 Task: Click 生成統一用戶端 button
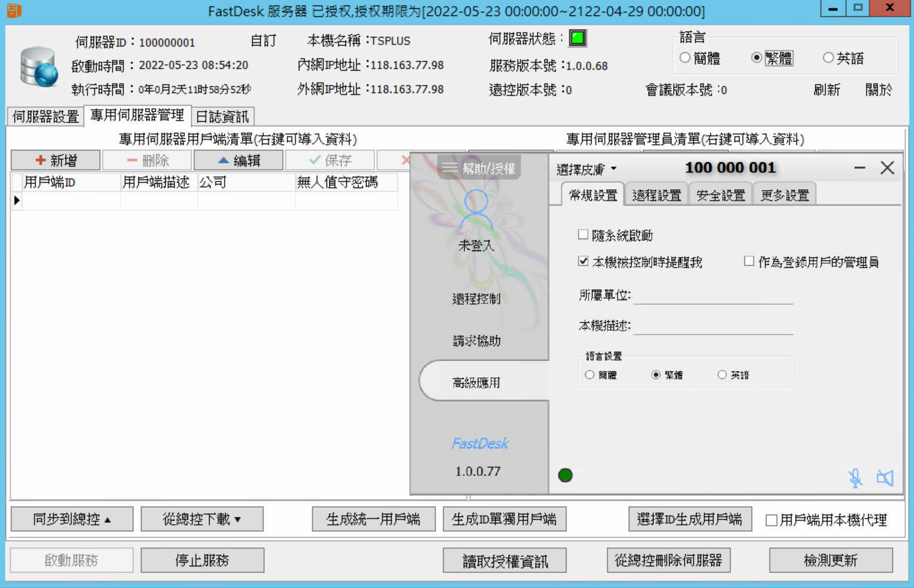(x=374, y=519)
